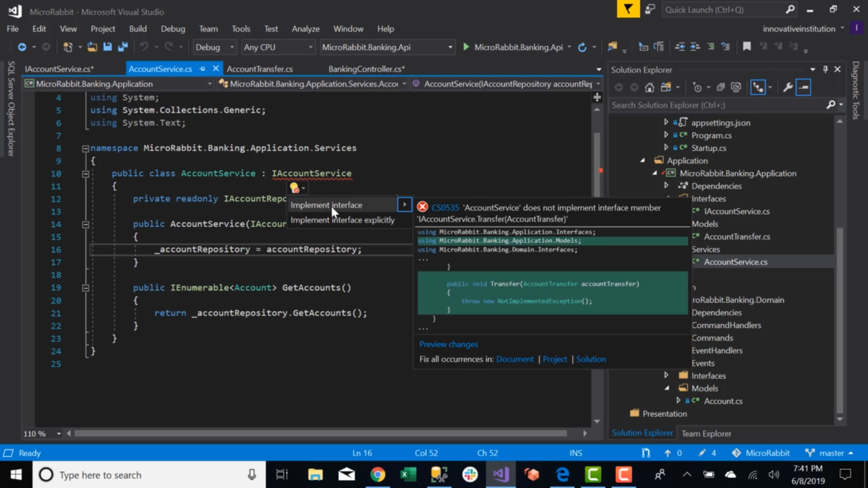
Task: Toggle Sync with Active Document button
Action: click(758, 87)
